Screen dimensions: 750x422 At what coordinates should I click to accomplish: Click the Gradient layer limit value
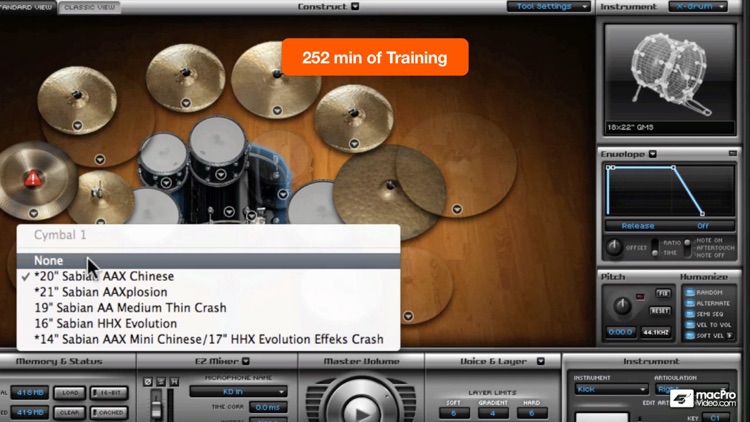(493, 413)
